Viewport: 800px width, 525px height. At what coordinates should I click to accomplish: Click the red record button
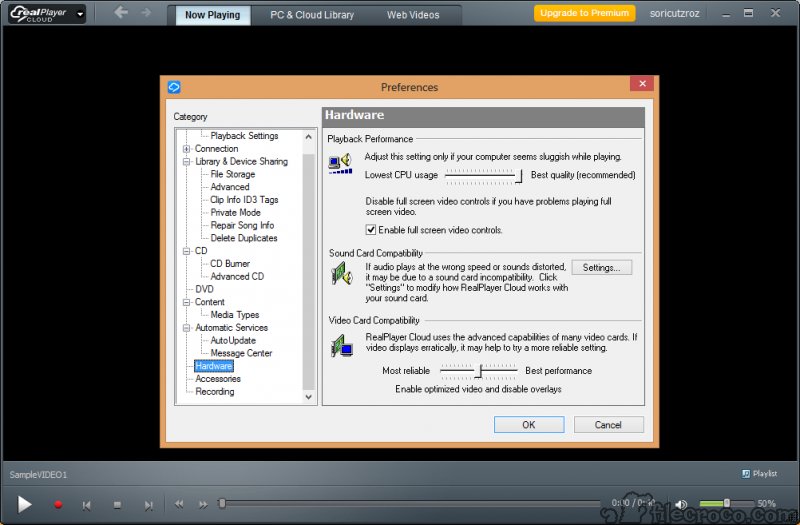click(58, 505)
